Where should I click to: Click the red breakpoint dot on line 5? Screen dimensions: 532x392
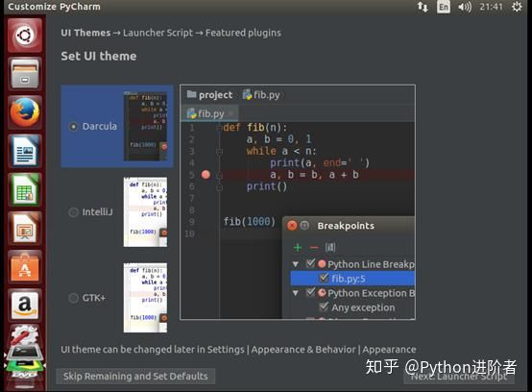(206, 175)
